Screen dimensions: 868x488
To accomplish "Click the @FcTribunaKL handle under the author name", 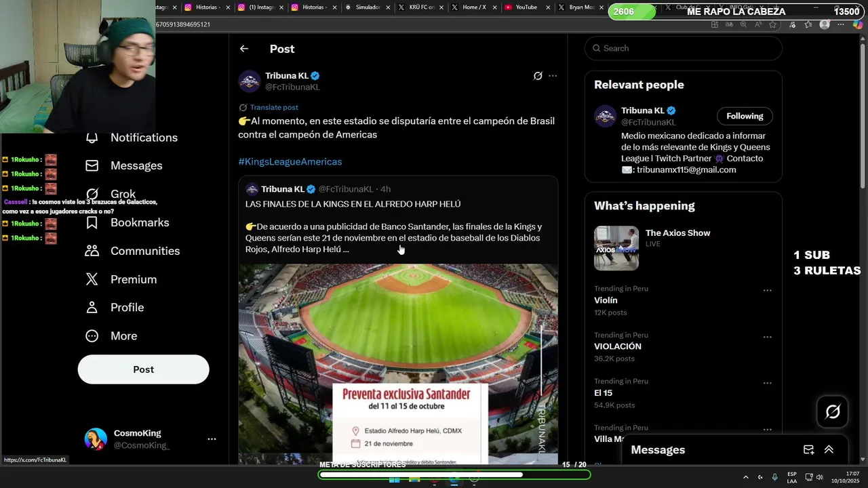I will [292, 87].
